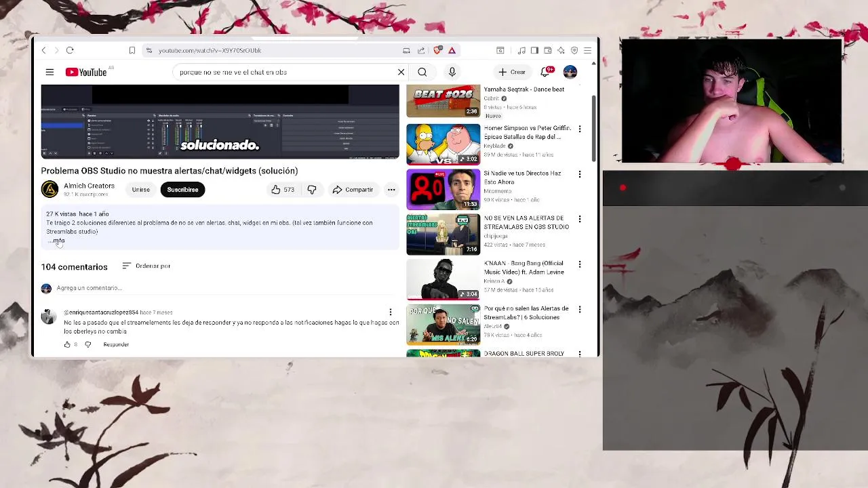
Task: Click Responder under the first comment
Action: [116, 344]
